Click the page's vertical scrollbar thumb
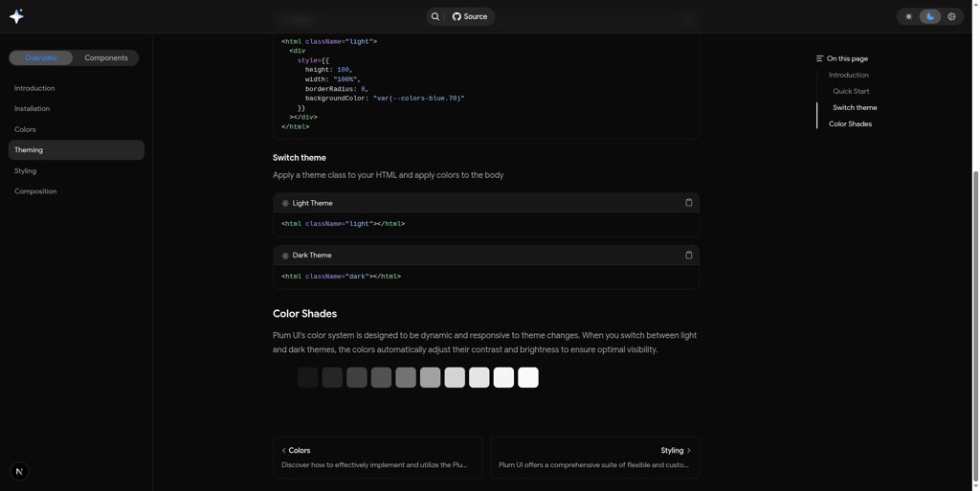This screenshot has width=980, height=491. pyautogui.click(x=975, y=324)
